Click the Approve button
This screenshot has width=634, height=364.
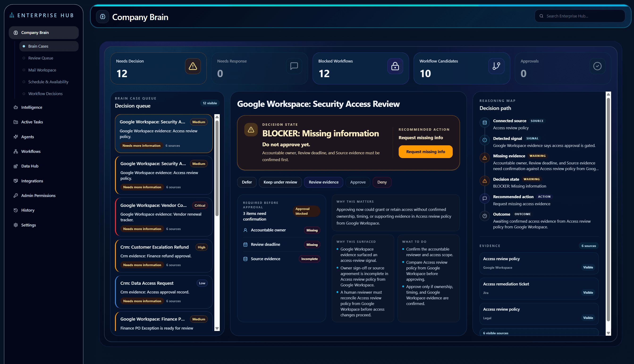(358, 182)
